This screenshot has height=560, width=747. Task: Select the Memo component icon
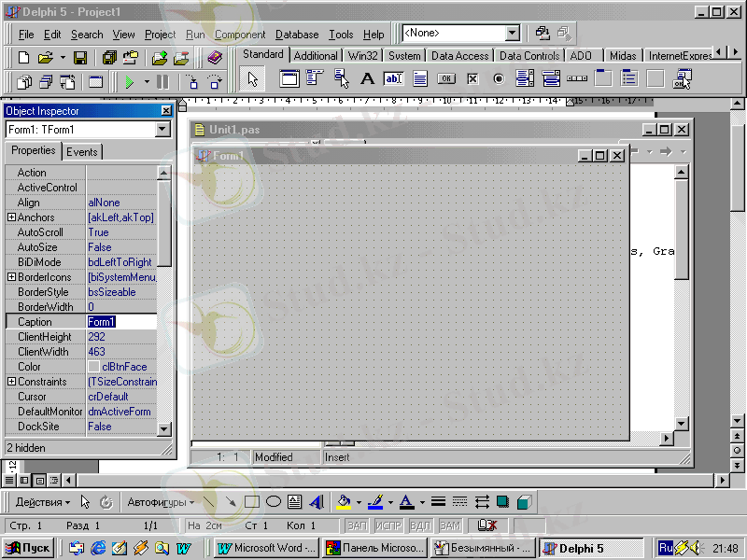(420, 79)
